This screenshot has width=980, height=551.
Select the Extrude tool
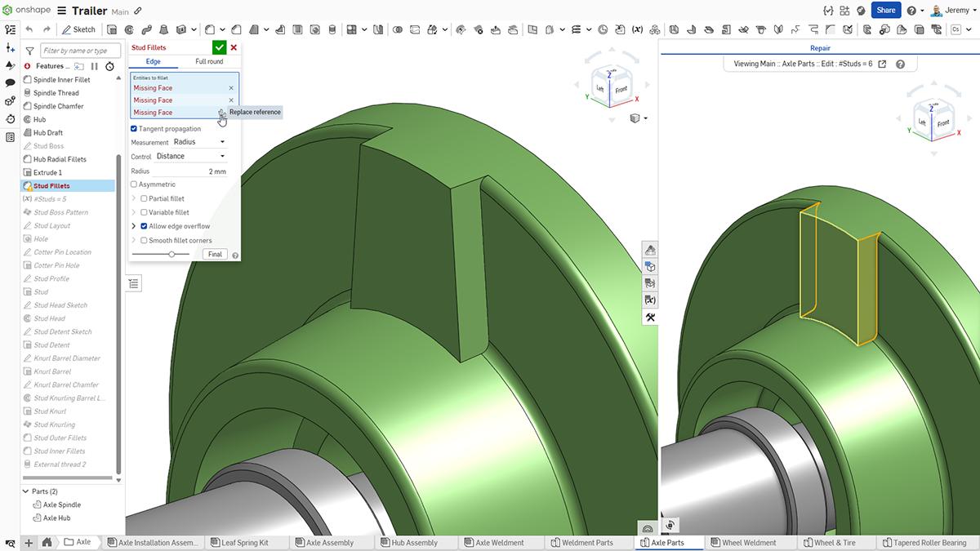(x=112, y=29)
